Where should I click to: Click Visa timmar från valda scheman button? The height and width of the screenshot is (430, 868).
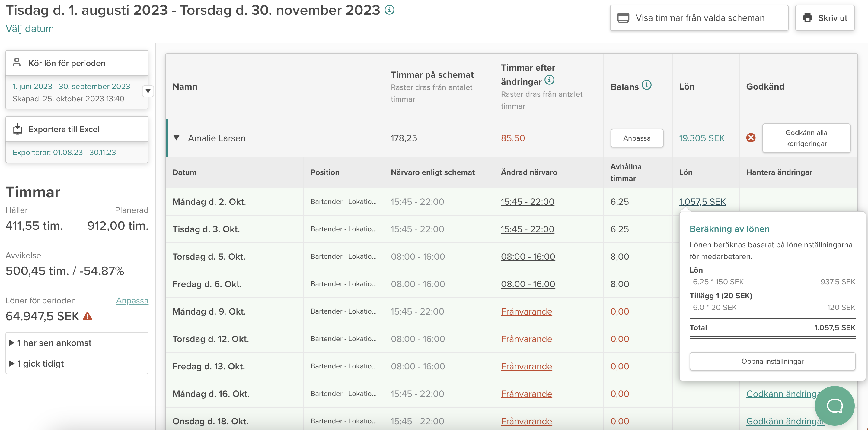click(x=699, y=18)
